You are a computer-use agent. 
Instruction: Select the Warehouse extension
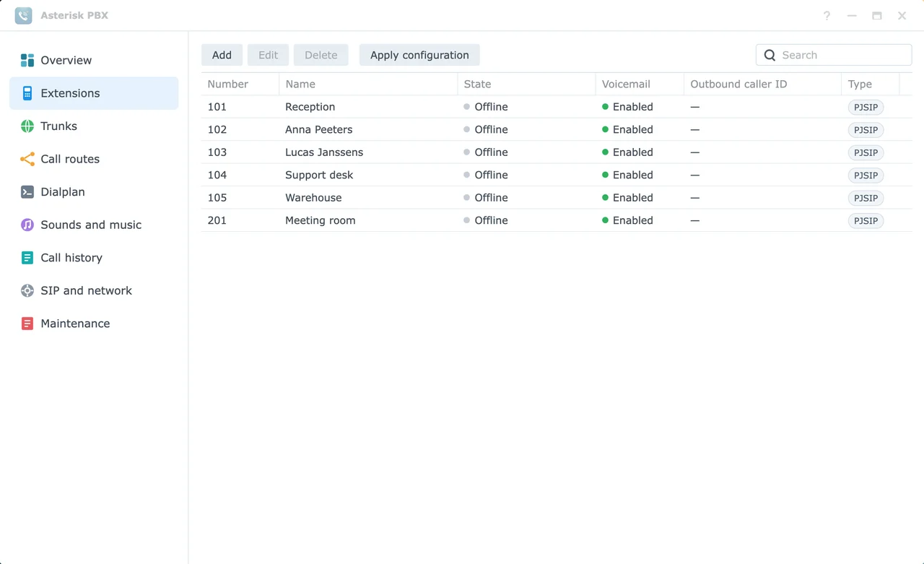[x=557, y=198]
